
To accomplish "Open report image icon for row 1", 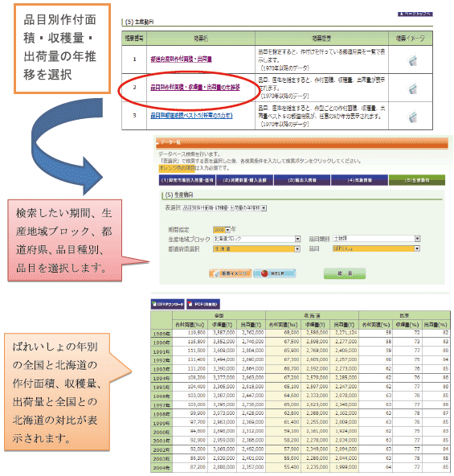I will 412,60.
